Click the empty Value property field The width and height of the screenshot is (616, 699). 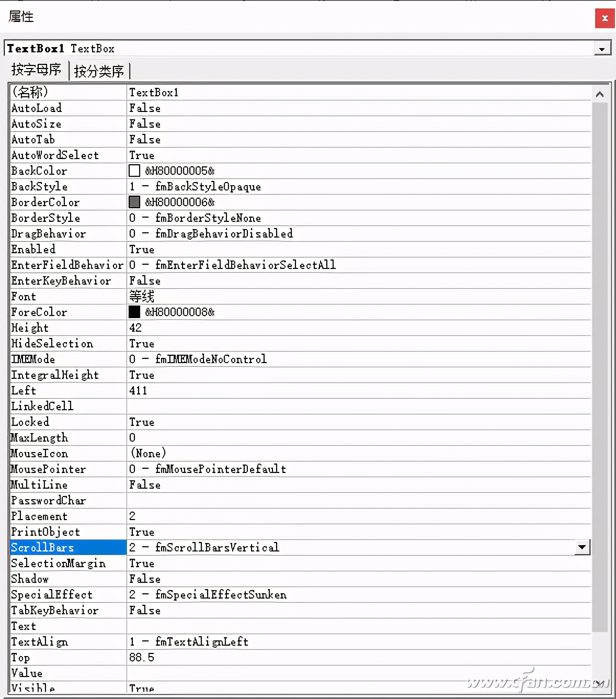[359, 673]
